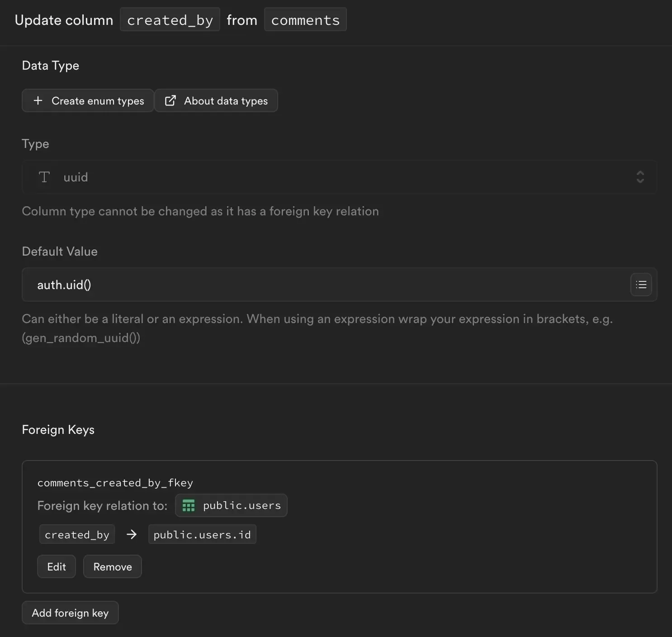Screen dimensions: 672x637
Task: Expand the expression suggestions for Default Value
Action: pos(641,285)
